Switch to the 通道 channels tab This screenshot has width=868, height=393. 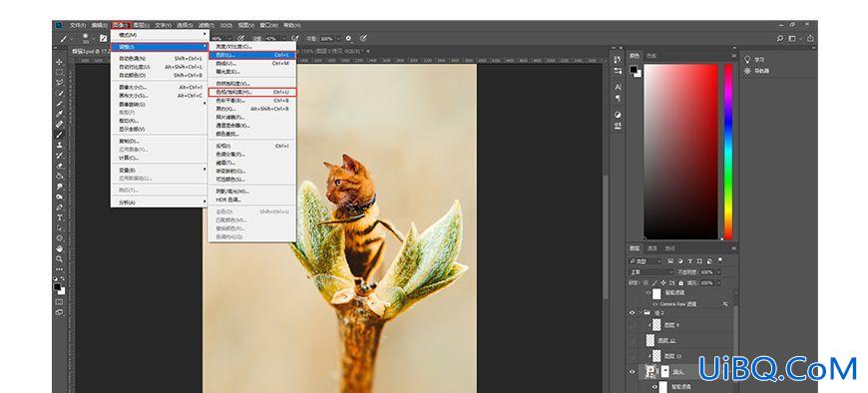[x=652, y=248]
